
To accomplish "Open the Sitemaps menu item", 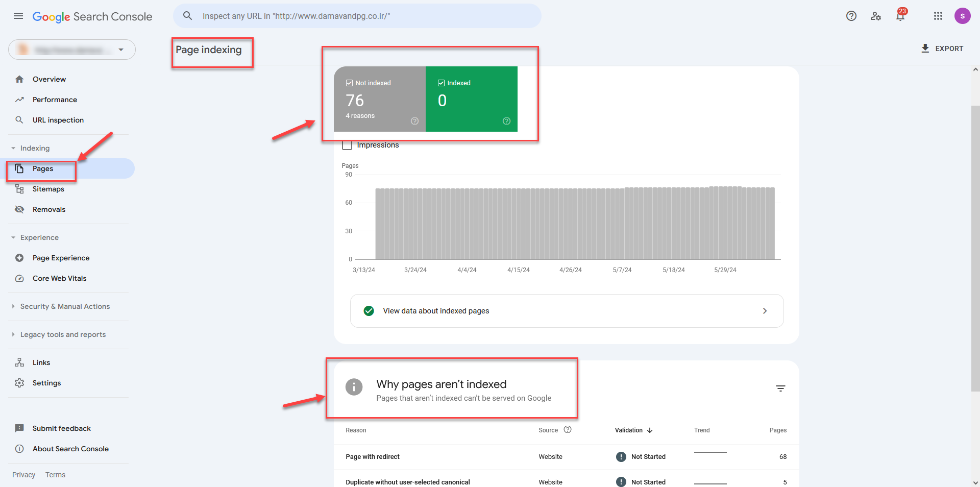I will (48, 189).
